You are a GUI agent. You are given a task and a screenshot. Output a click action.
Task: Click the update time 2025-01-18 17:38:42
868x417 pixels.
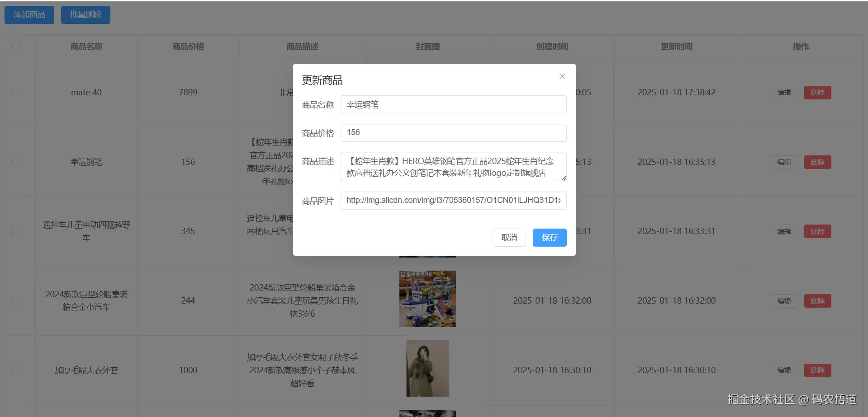(x=676, y=92)
